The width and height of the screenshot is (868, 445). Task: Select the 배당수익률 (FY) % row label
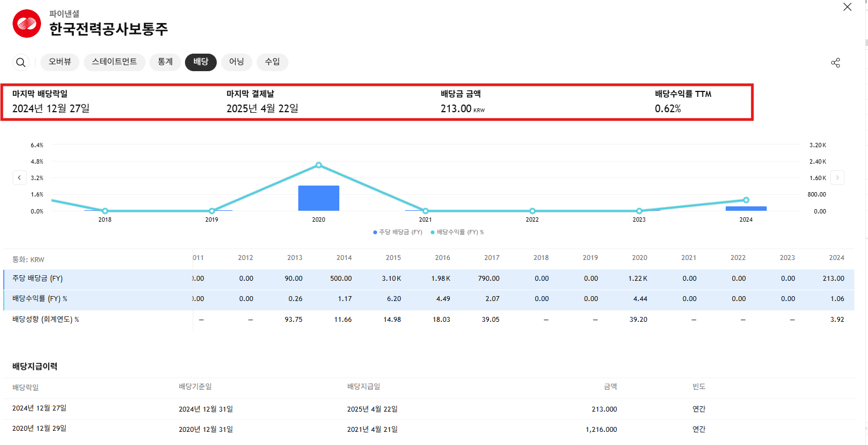pyautogui.click(x=40, y=299)
